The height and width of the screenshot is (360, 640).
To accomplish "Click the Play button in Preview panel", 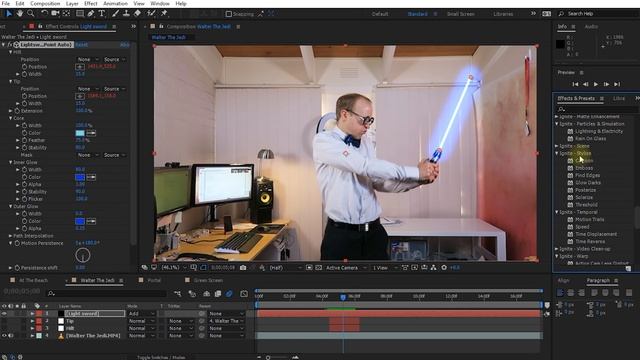I will [x=596, y=84].
